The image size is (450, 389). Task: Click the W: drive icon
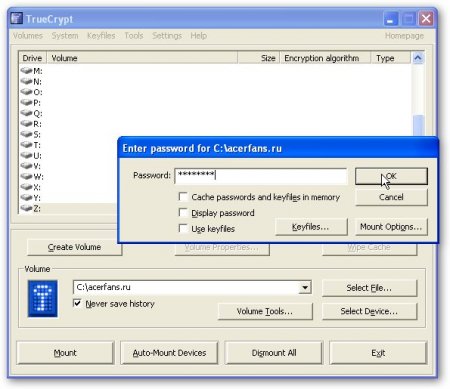pos(26,176)
